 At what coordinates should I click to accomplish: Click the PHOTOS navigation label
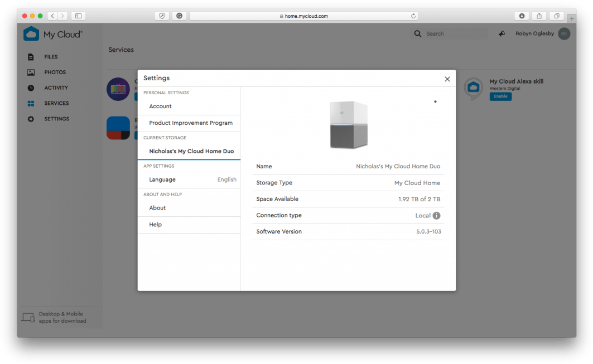coord(55,72)
